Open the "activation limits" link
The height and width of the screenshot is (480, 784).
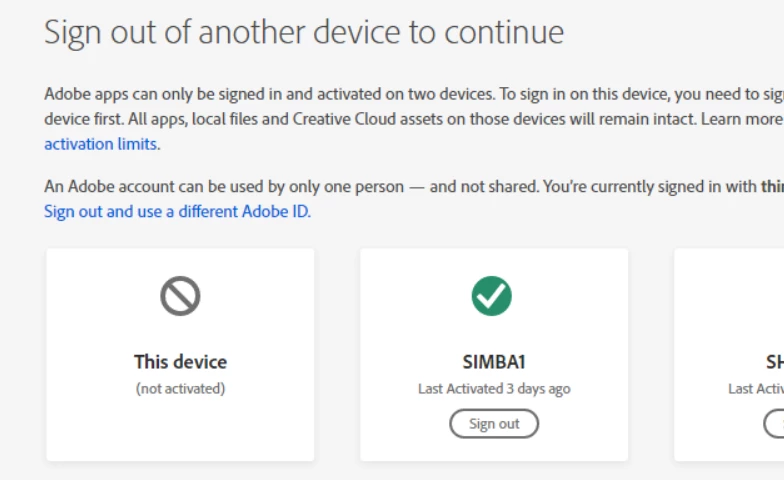(x=101, y=144)
